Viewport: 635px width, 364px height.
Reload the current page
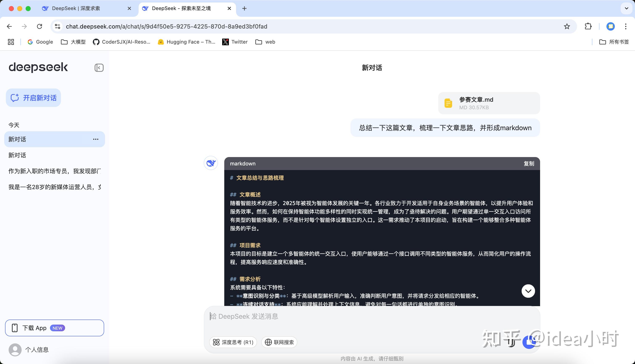39,26
